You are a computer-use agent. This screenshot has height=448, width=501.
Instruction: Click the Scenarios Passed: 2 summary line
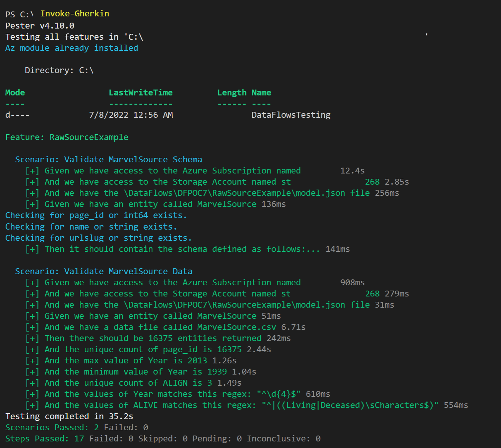[x=77, y=428]
